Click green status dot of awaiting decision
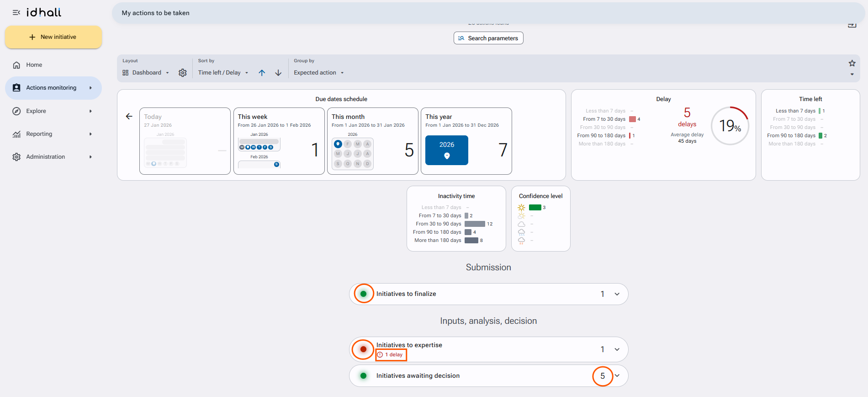868x397 pixels. pos(364,376)
